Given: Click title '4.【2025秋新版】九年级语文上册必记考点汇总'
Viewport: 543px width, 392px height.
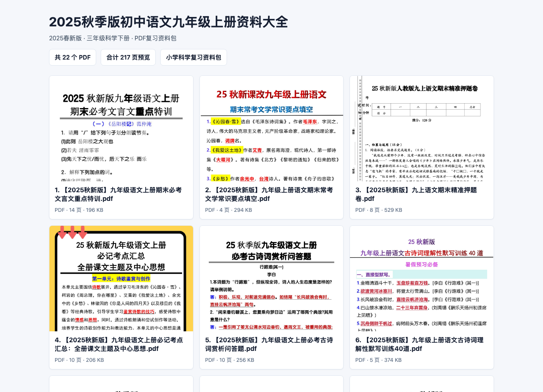Looking at the screenshot, I should click(x=119, y=345).
